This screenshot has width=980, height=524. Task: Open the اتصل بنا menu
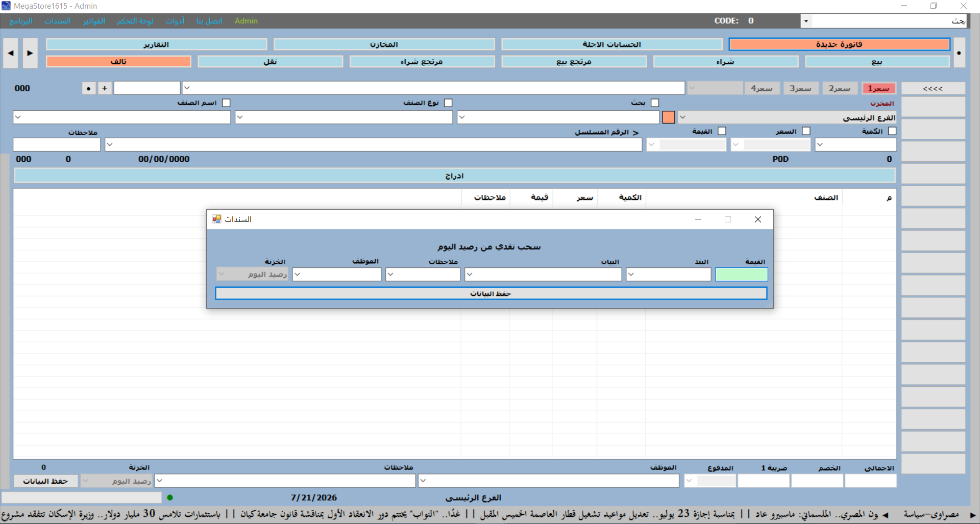209,21
